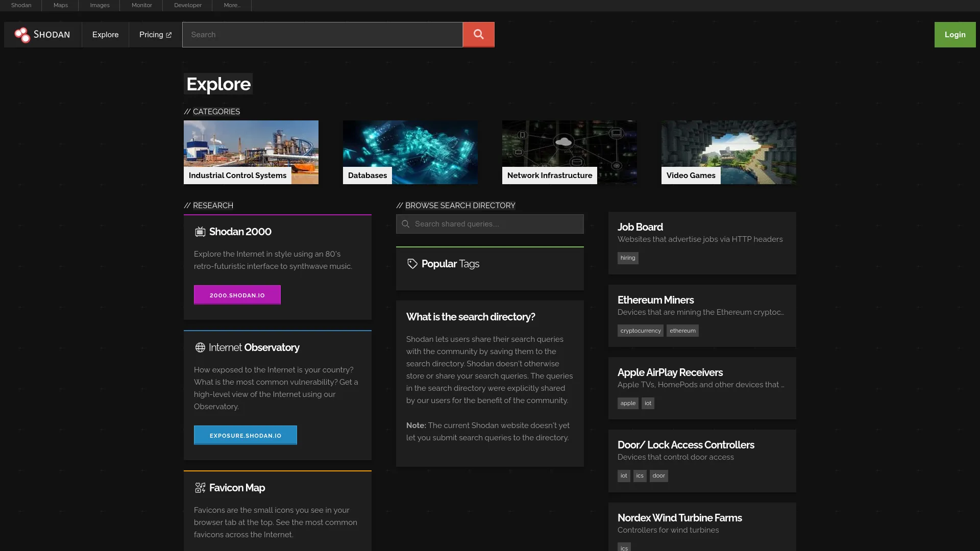Click the Explore page title
Image resolution: width=980 pixels, height=551 pixels.
[218, 84]
